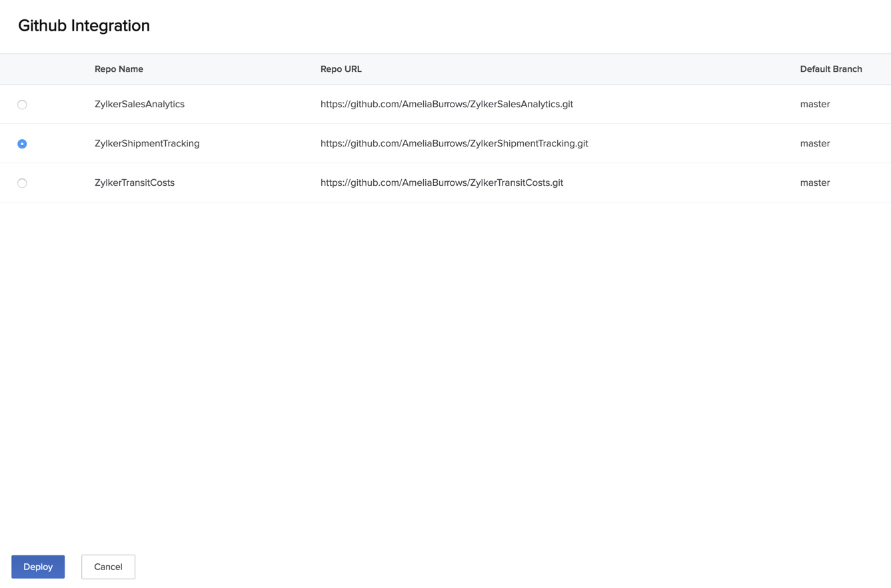Select the ZylkerShipmentTracking repo name
Screen dimensions: 891x588
(145, 143)
